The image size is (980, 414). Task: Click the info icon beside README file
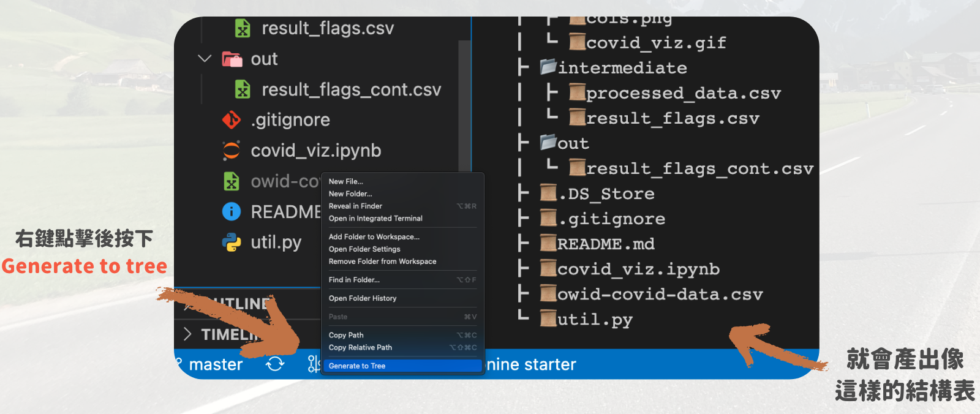pos(232,212)
